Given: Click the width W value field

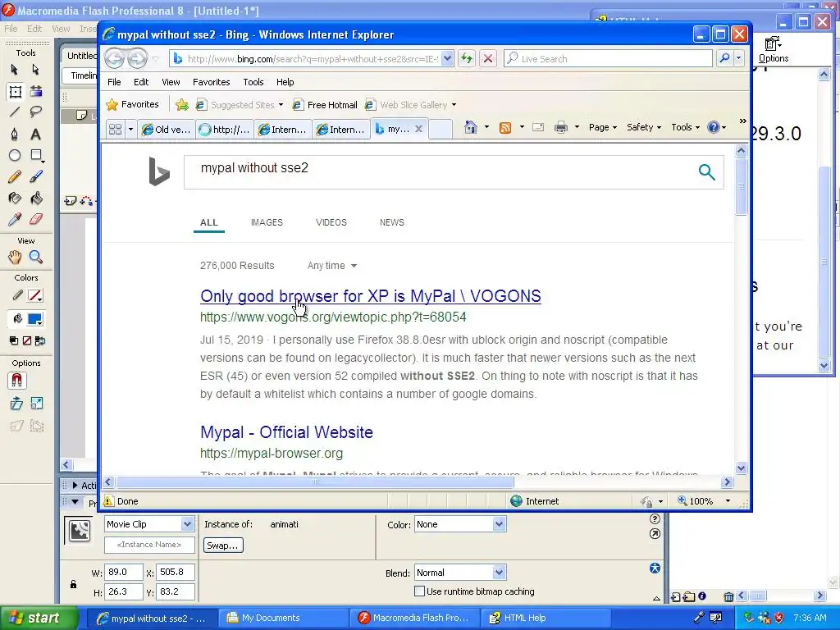Looking at the screenshot, I should pyautogui.click(x=123, y=572).
